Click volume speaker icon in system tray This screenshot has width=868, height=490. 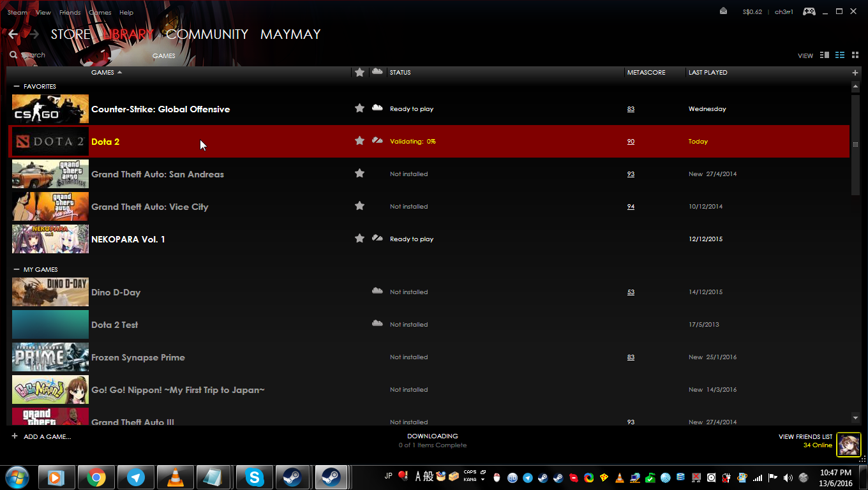pos(788,477)
